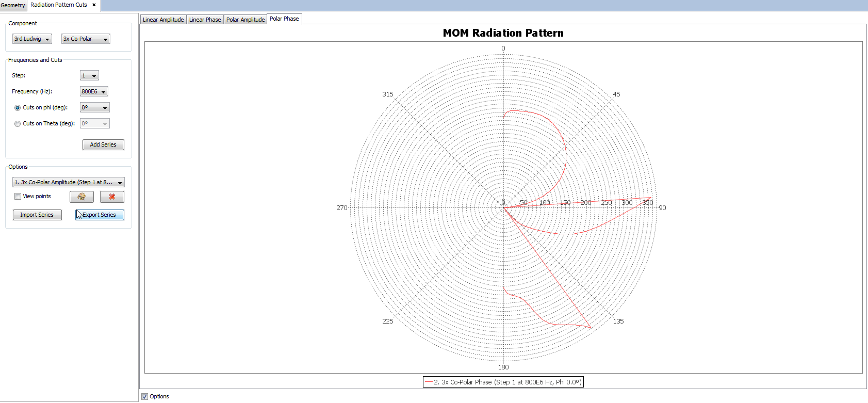868x403 pixels.
Task: Expand the Step dropdown
Action: click(x=89, y=76)
